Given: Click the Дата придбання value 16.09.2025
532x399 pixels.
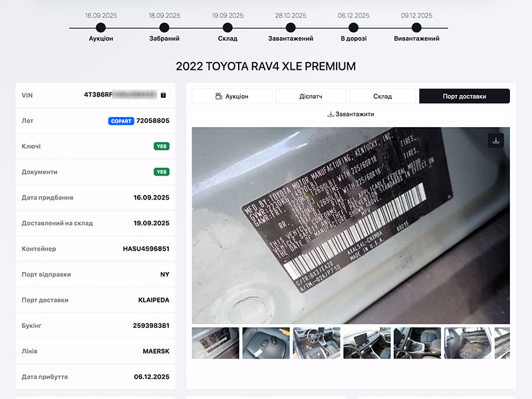Looking at the screenshot, I should [x=152, y=198].
